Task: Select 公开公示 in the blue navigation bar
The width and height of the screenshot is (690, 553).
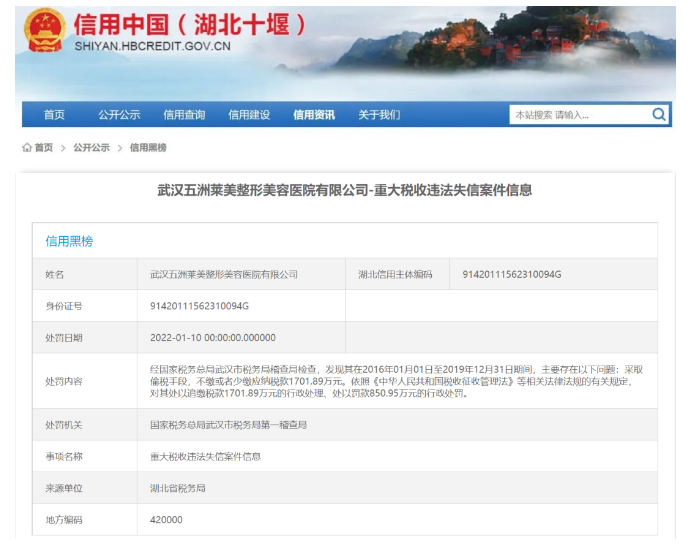Action: click(x=119, y=115)
